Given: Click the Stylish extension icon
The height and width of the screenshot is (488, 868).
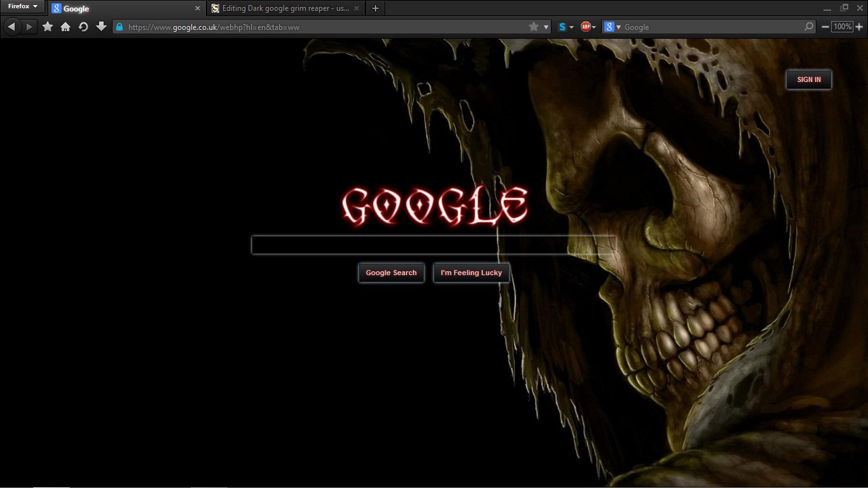Looking at the screenshot, I should click(x=562, y=27).
